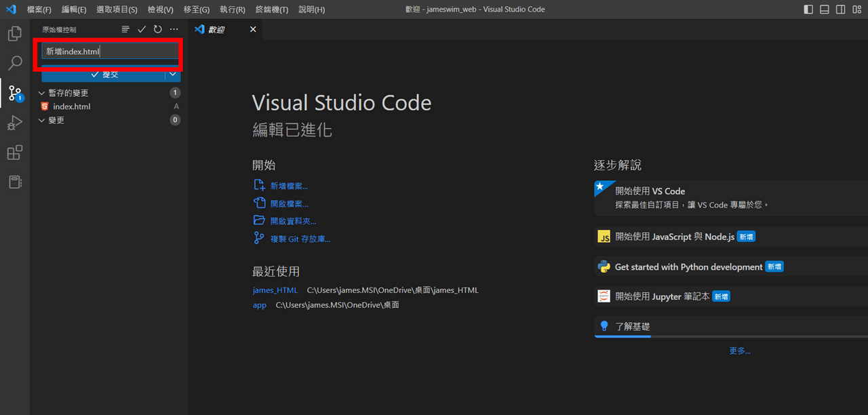Open the 終端機(T) menu
This screenshot has height=415, width=868.
[x=272, y=9]
